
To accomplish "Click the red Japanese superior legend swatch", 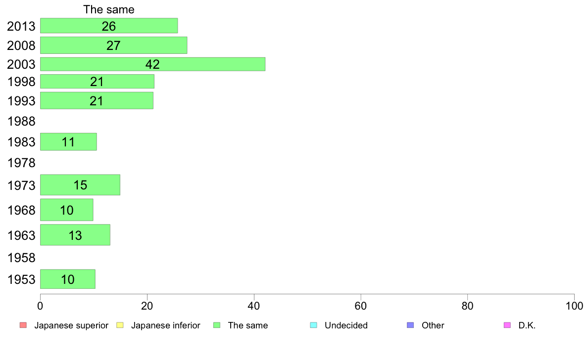I will click(23, 325).
